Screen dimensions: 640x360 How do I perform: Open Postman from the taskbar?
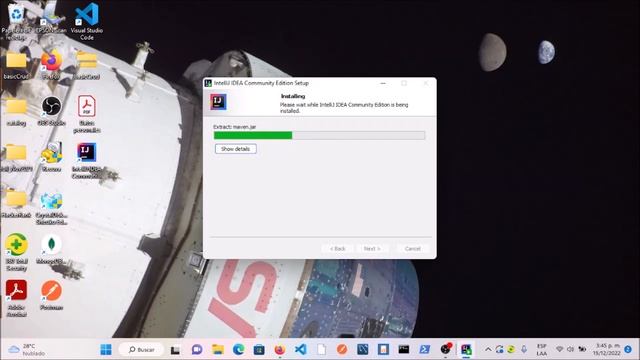342,349
